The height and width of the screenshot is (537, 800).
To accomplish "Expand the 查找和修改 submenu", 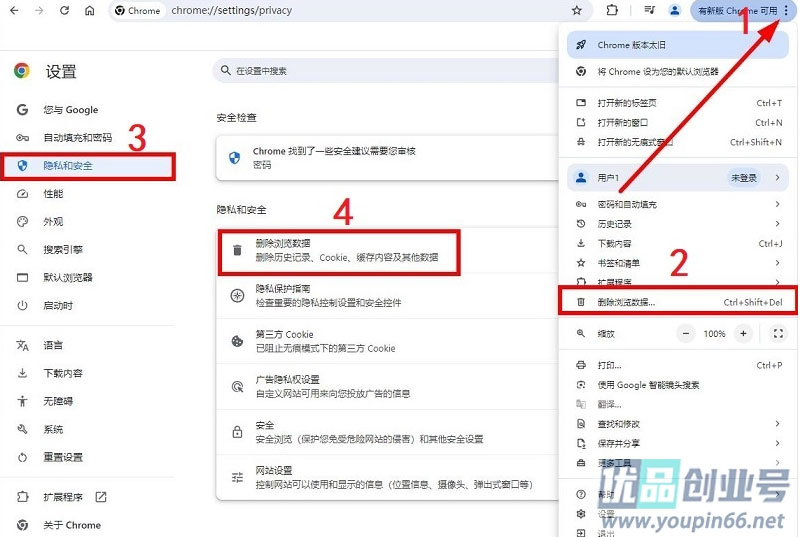I will pyautogui.click(x=676, y=424).
